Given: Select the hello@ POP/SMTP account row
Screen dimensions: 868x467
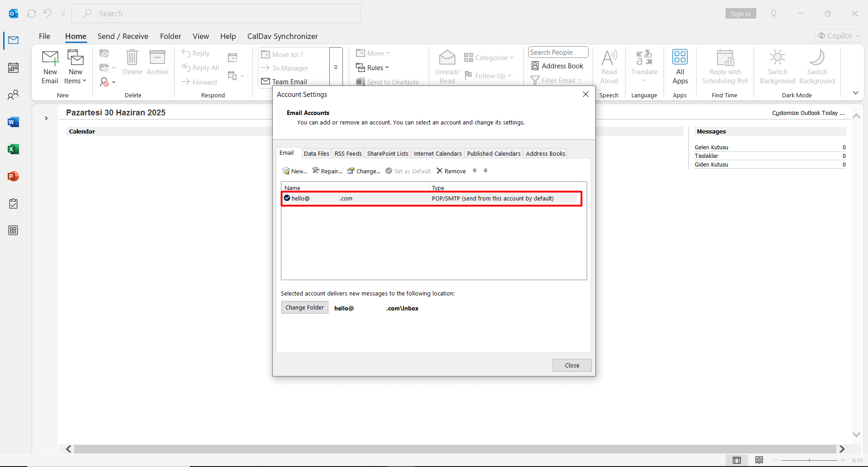Looking at the screenshot, I should (x=432, y=199).
